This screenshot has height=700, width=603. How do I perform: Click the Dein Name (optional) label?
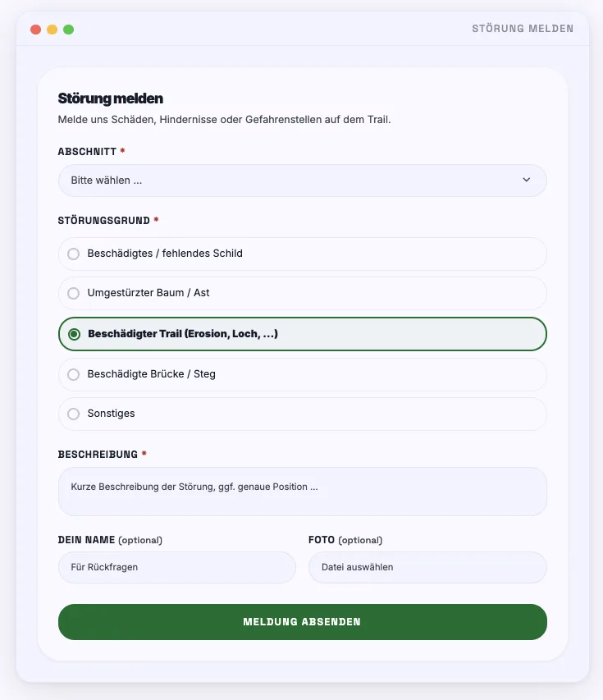click(110, 540)
